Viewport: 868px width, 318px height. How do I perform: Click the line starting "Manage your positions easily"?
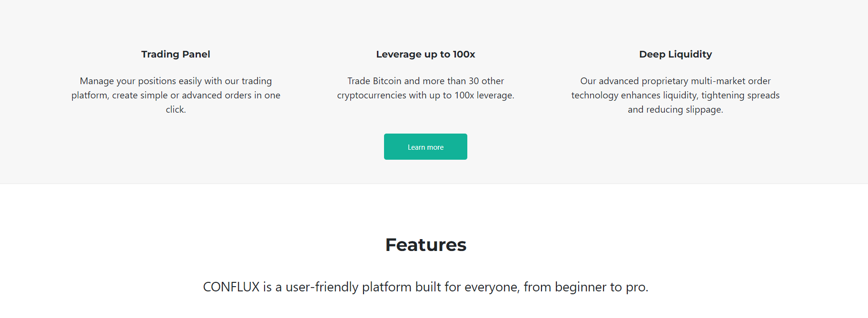point(176,81)
